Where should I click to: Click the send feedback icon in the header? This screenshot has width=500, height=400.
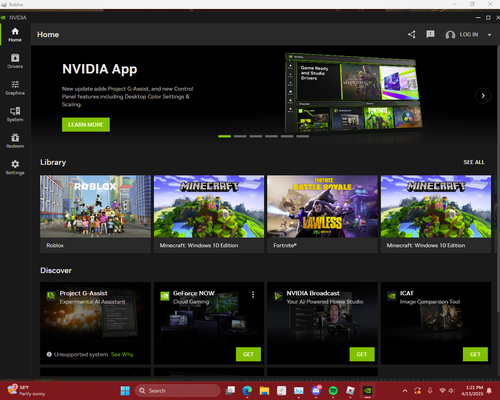430,34
